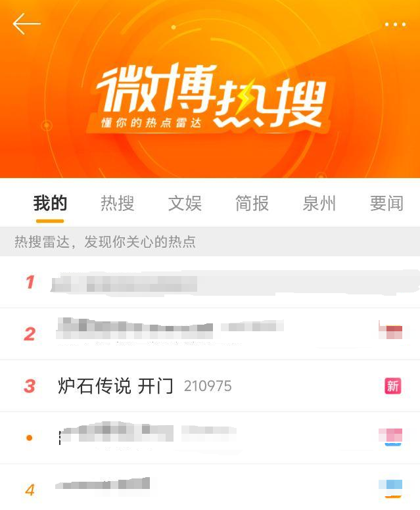Open the 简报 tab
Screen dimensions: 420x510
coord(252,203)
